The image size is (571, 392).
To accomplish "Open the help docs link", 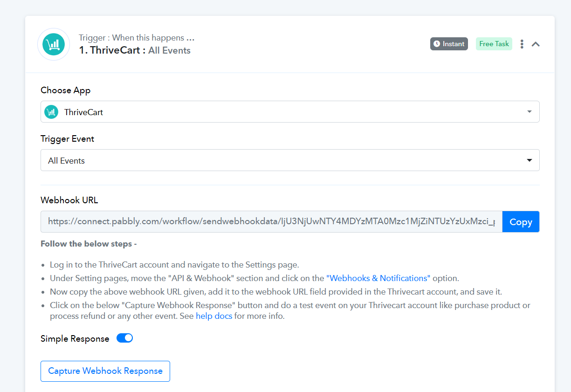I will click(x=214, y=316).
